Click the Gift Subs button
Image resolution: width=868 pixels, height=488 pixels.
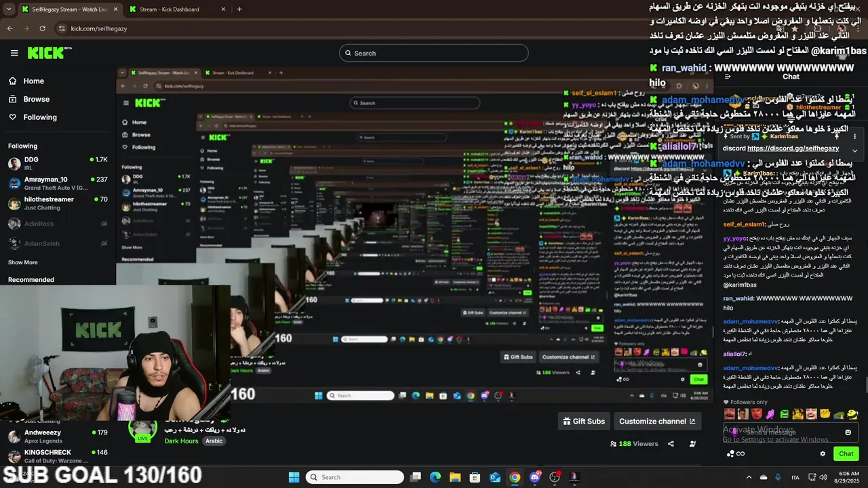coord(584,421)
